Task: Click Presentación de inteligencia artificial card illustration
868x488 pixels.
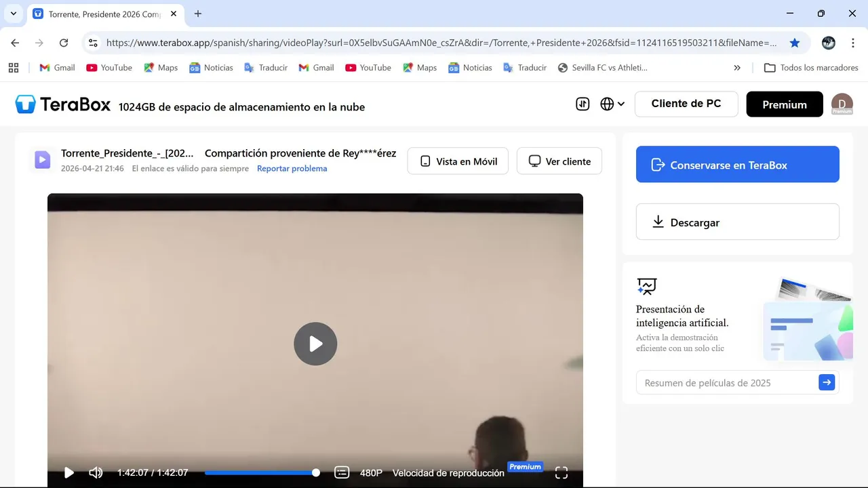Action: click(807, 319)
